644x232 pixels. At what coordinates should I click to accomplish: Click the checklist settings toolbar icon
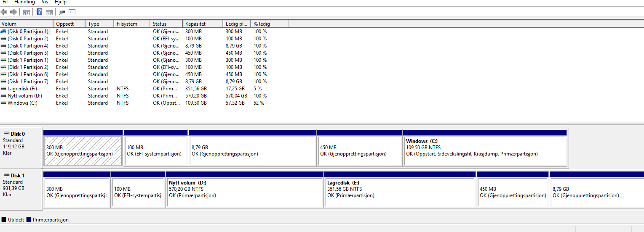[72, 12]
